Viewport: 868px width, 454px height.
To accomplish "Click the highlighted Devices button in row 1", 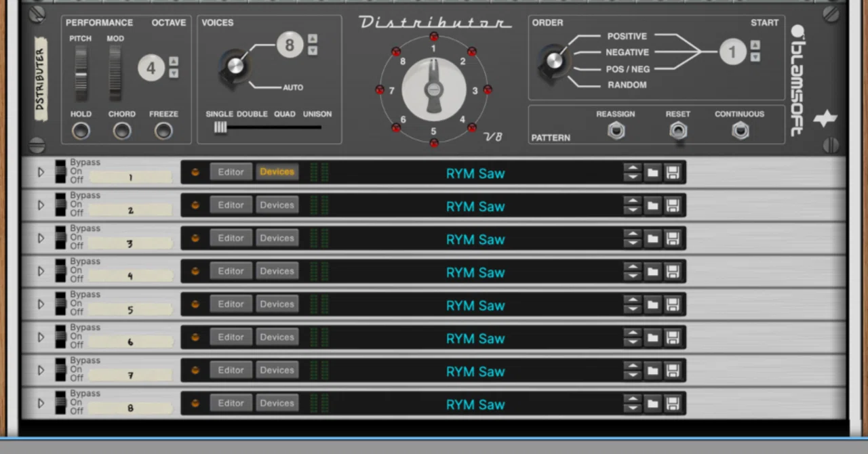I will point(277,172).
